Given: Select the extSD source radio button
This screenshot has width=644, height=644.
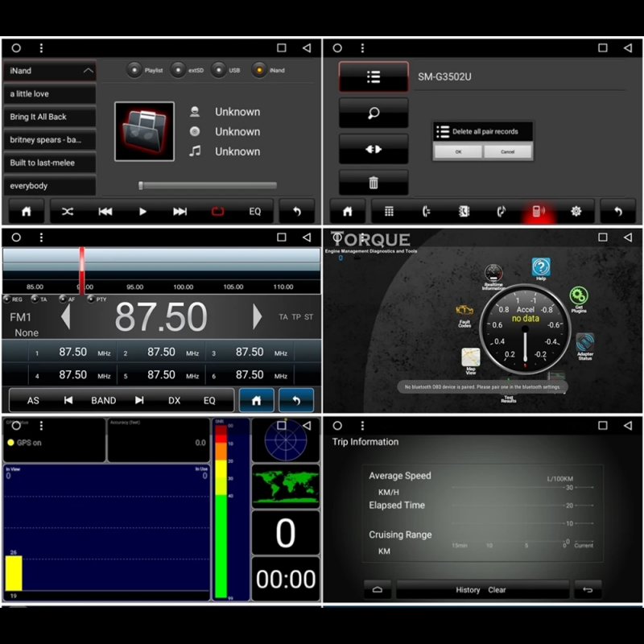Looking at the screenshot, I should click(x=178, y=70).
